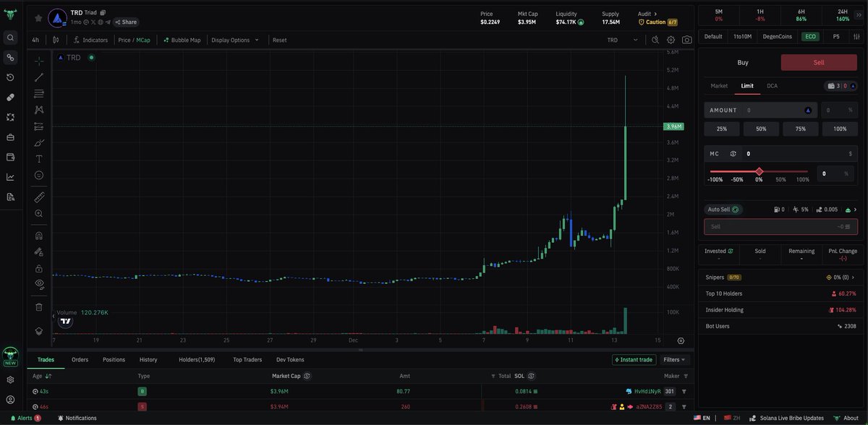Open the bull icon marked NEW
The image size is (868, 425).
pos(10,356)
